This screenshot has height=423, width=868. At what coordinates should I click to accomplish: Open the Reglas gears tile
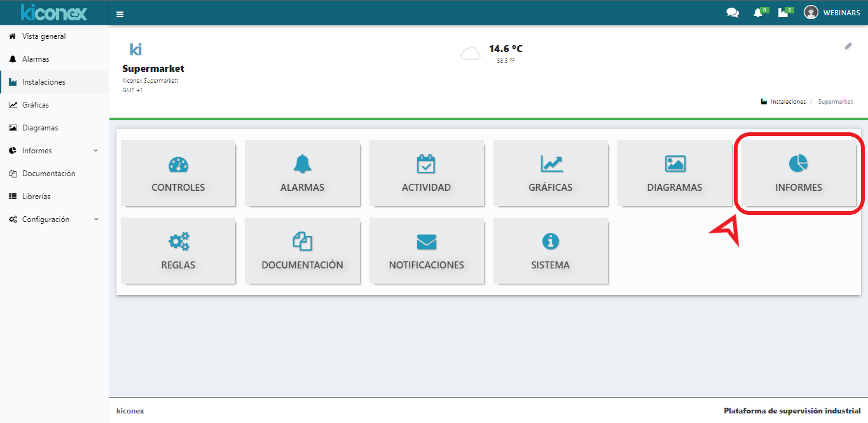point(178,251)
